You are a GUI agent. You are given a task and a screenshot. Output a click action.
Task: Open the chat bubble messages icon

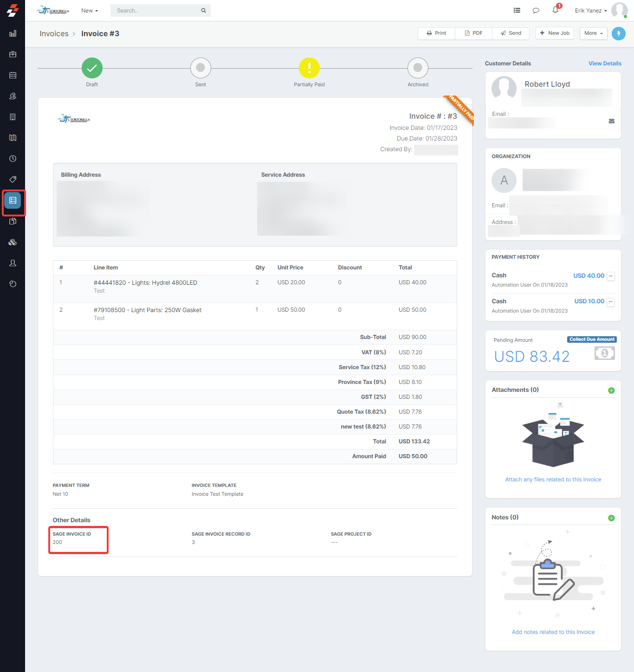point(536,10)
